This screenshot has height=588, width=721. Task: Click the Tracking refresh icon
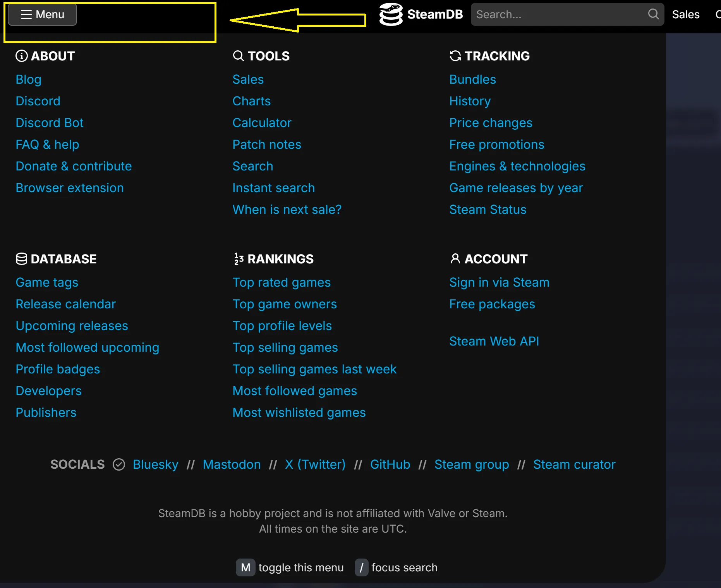pos(455,56)
